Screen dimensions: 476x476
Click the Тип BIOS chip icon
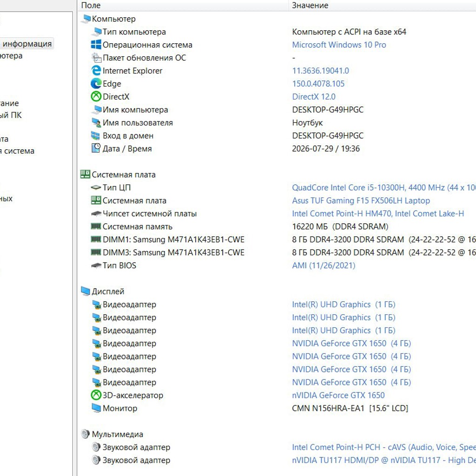tap(96, 265)
